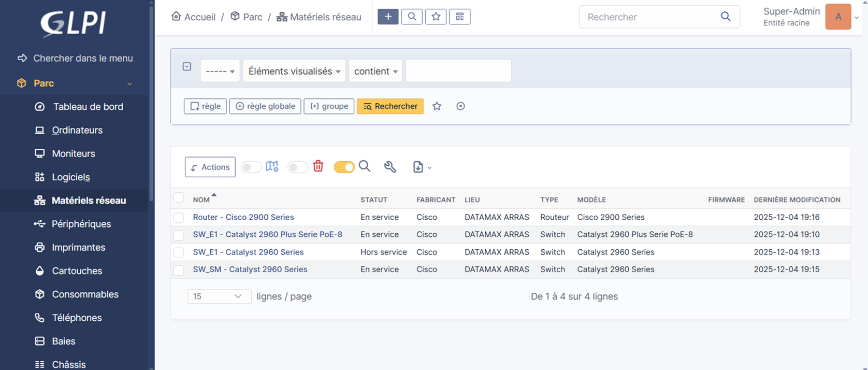
Task: Open Router - Cisco 2900 Series link
Action: click(x=243, y=217)
